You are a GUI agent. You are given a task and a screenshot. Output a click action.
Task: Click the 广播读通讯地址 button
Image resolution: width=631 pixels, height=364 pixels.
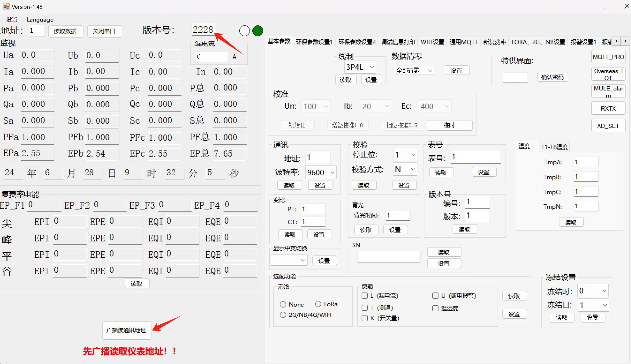[126, 330]
